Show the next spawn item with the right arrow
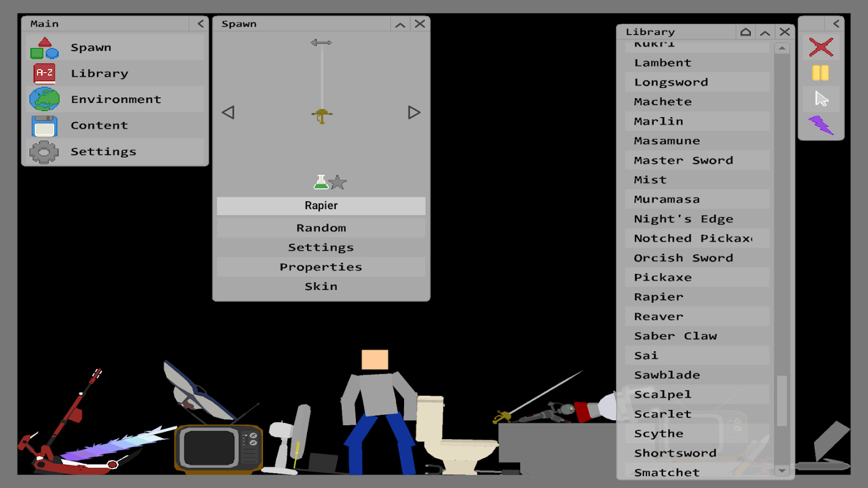Viewport: 868px width, 488px height. click(414, 112)
